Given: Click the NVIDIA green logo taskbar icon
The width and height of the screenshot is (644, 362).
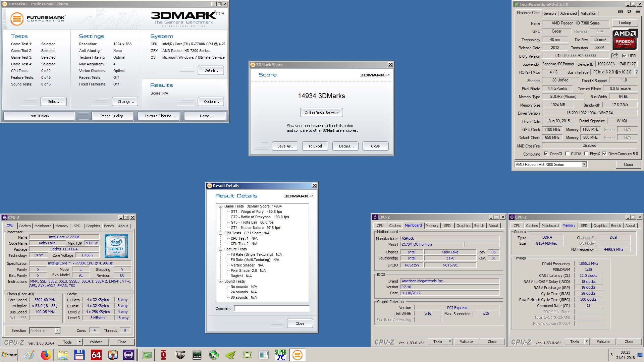Looking at the screenshot, I should (x=230, y=355).
